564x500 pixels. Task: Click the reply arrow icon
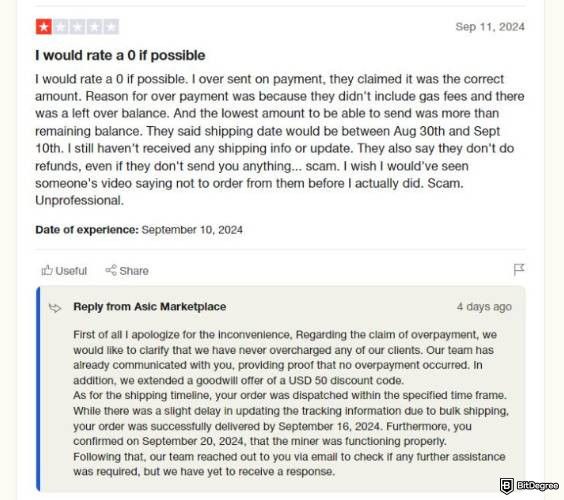[55, 308]
